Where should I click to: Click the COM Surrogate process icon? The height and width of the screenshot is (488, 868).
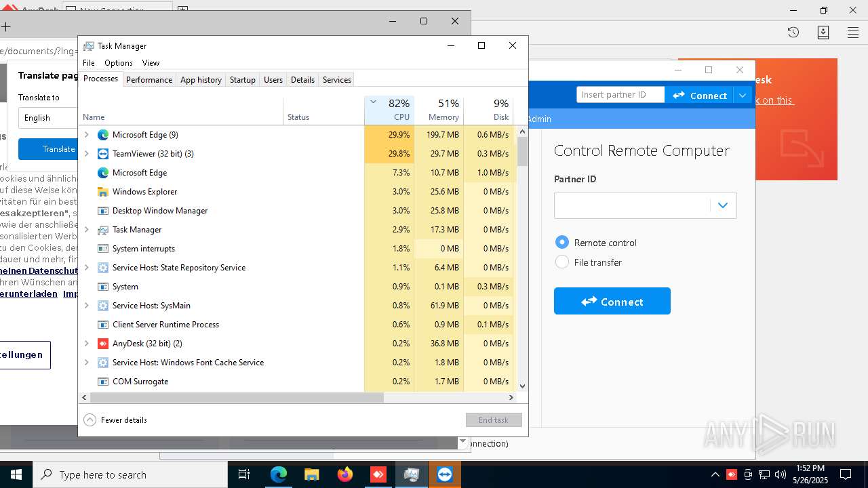click(x=103, y=382)
